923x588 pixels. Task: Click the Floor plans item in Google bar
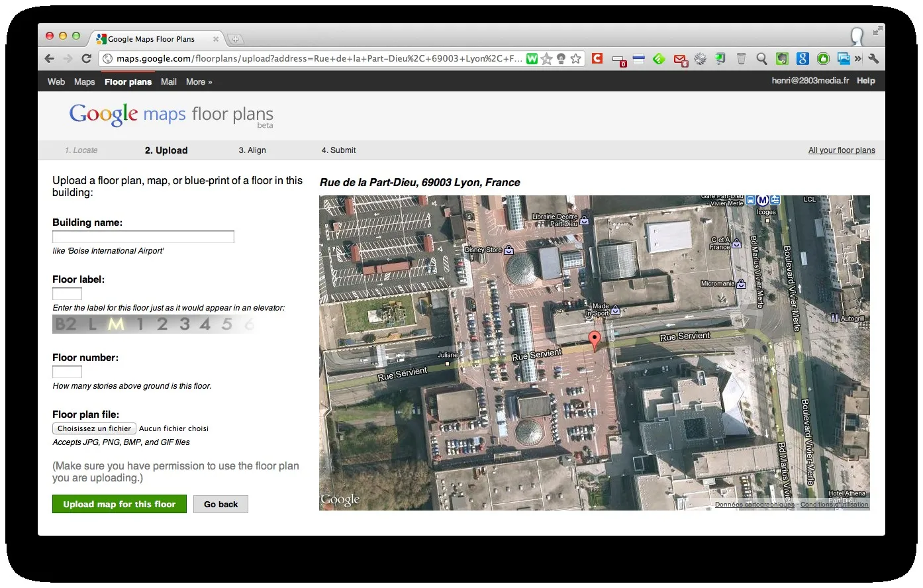[x=128, y=82]
